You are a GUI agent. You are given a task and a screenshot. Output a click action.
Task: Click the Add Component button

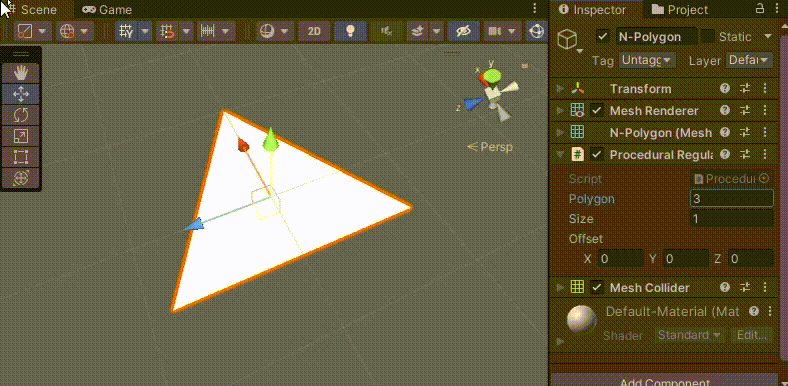(664, 380)
